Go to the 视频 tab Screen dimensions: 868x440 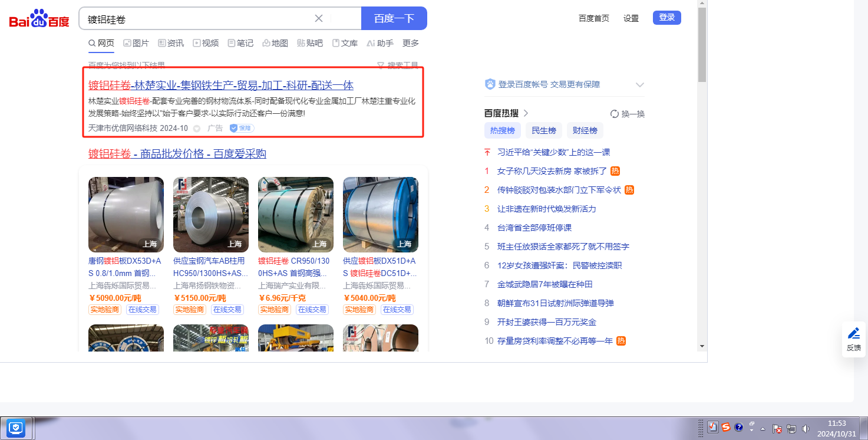coord(206,43)
